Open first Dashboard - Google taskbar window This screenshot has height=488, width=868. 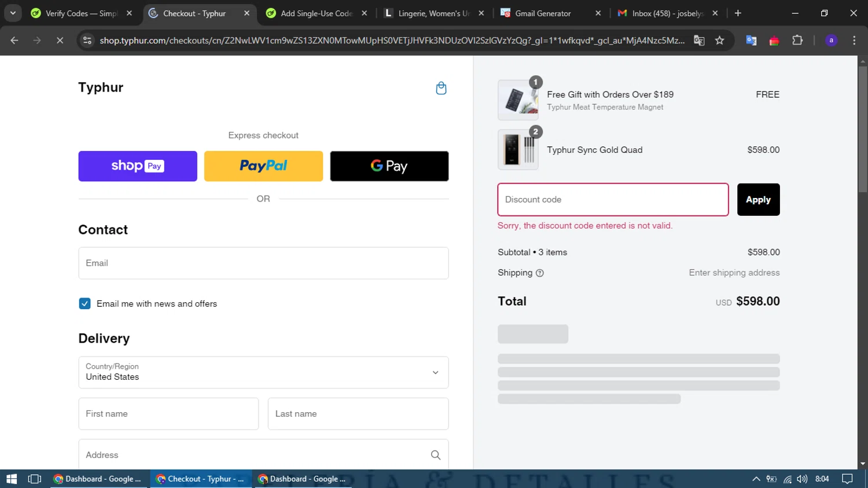98,479
